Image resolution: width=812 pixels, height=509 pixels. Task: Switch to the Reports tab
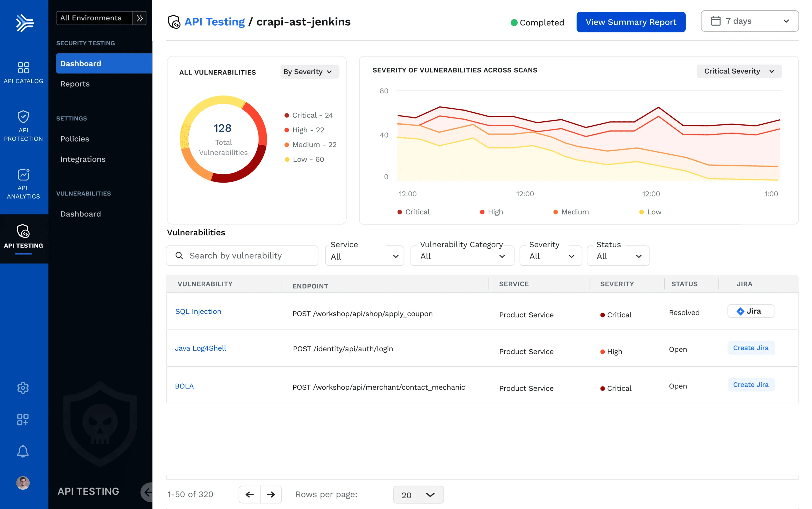75,84
